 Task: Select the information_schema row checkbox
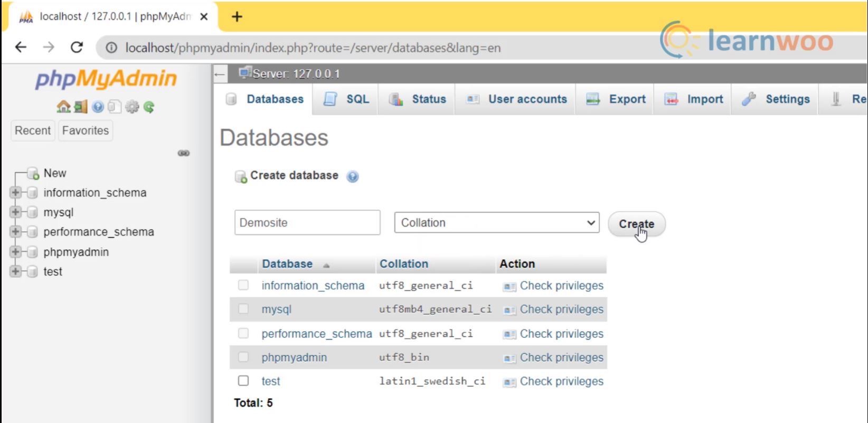[x=243, y=285]
